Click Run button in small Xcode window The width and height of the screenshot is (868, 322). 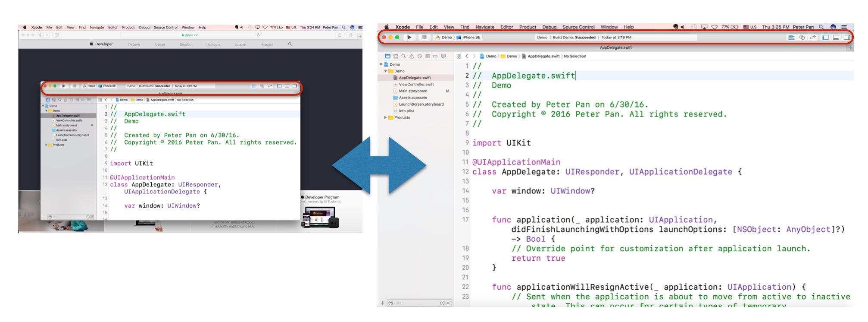pyautogui.click(x=64, y=86)
